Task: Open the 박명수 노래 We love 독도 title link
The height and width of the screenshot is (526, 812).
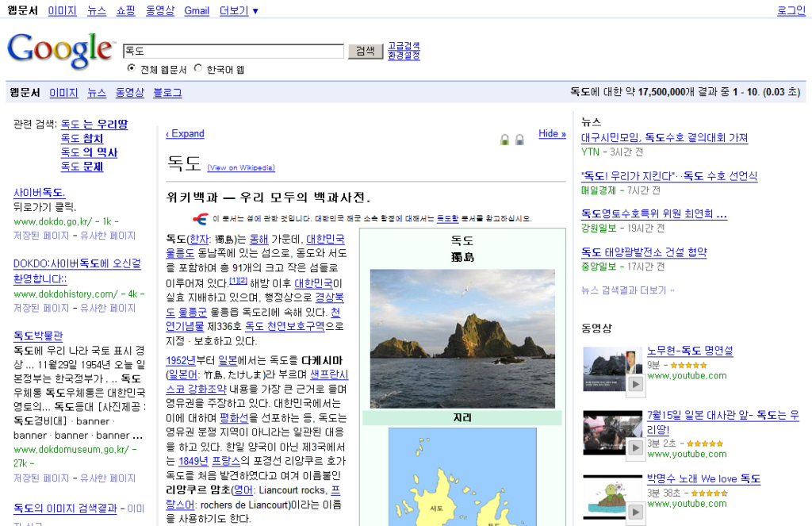Action: (704, 479)
